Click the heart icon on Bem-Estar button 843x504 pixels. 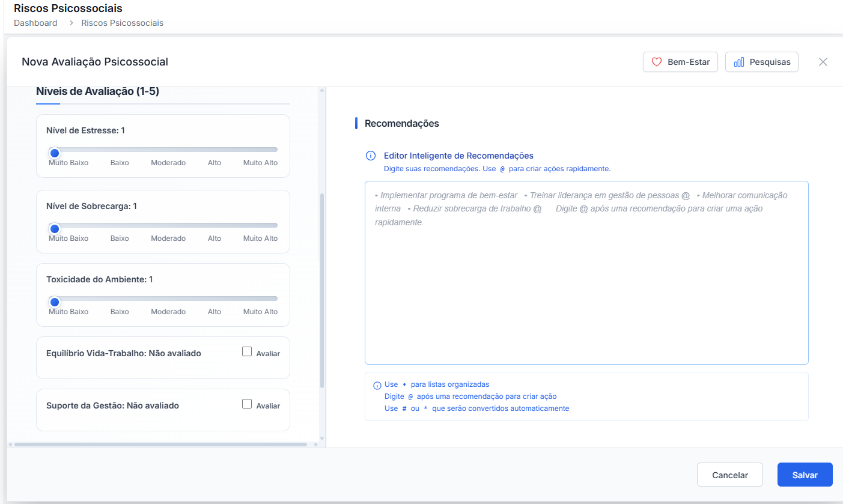coord(657,62)
